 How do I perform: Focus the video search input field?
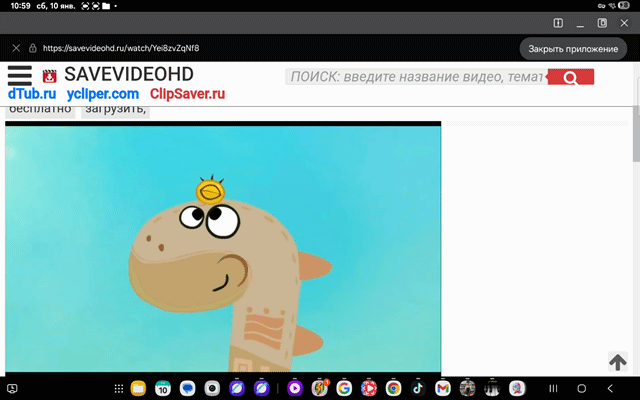pos(415,78)
